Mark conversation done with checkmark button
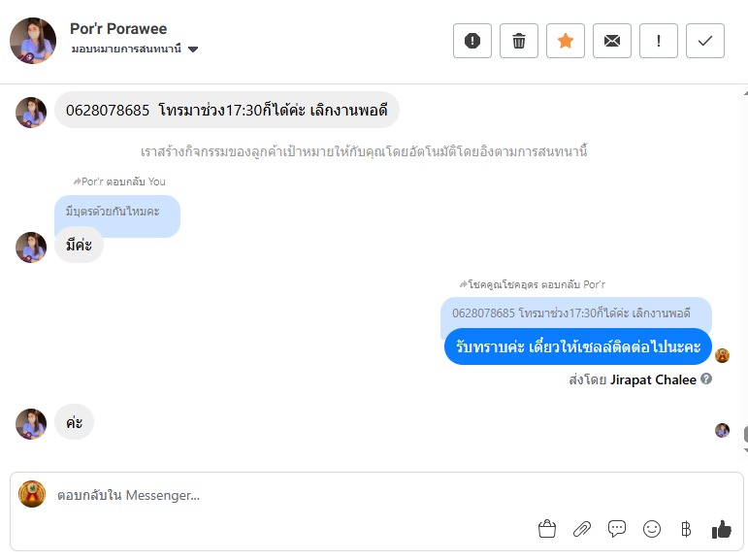 click(x=705, y=41)
